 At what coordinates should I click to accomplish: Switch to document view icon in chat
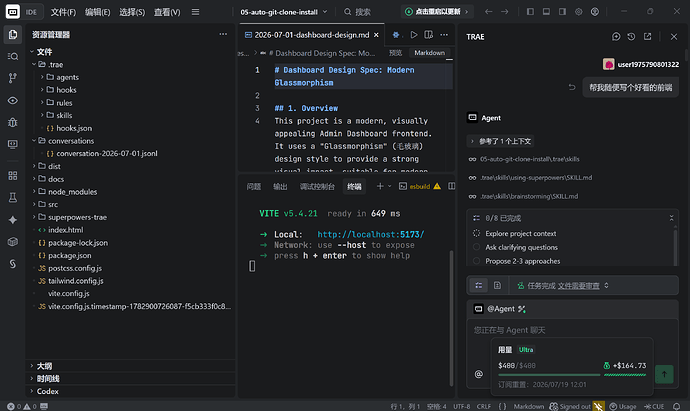[x=497, y=286]
